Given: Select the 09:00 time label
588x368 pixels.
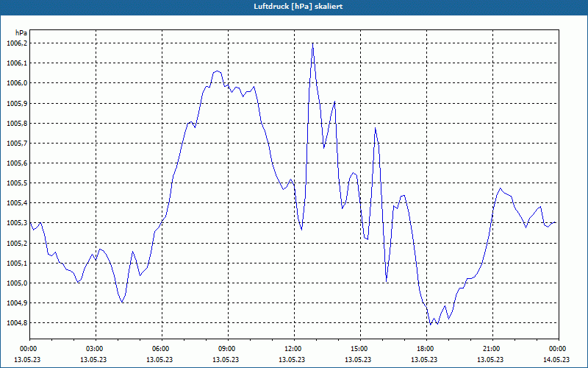Looking at the screenshot, I should [226, 349].
